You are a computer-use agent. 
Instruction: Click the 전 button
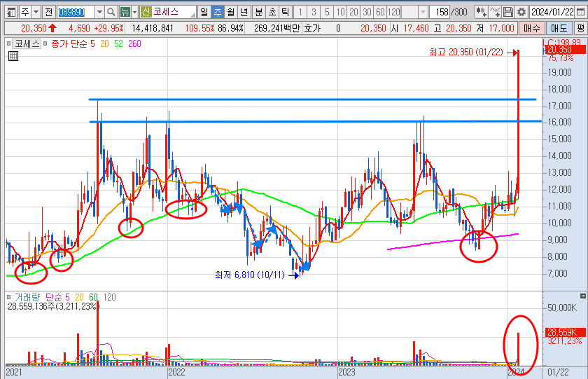click(49, 13)
